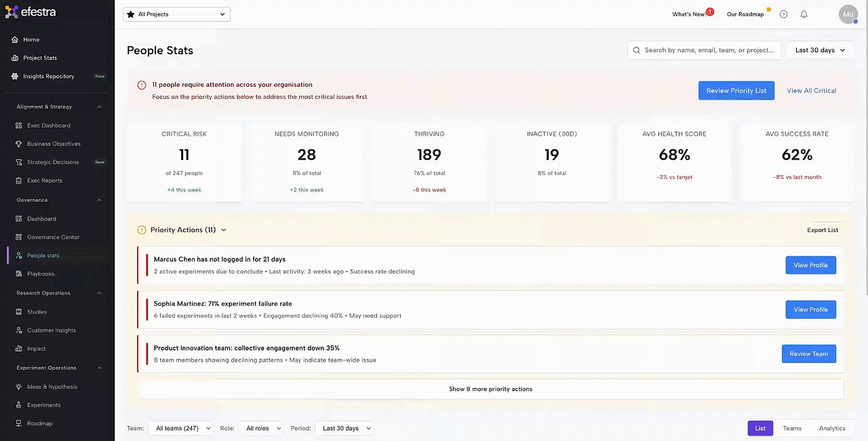This screenshot has height=441, width=868.
Task: Click the Business Objectives lightbulb icon
Action: click(19, 144)
